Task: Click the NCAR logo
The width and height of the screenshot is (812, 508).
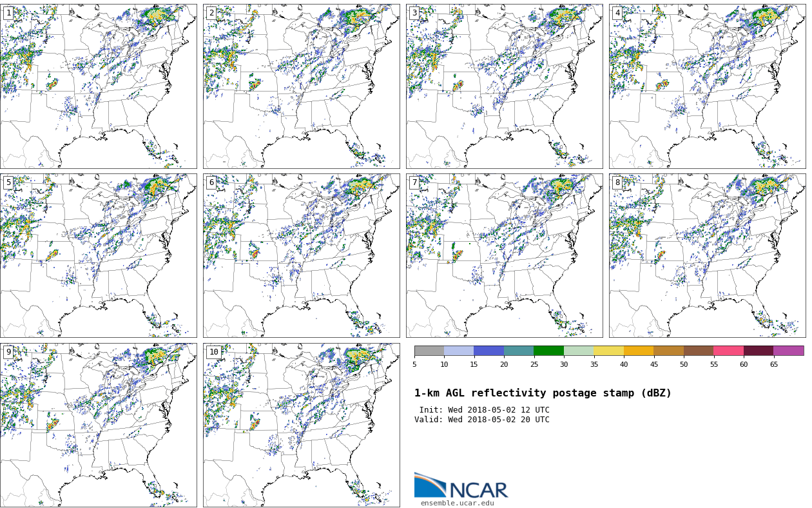Action: (461, 486)
